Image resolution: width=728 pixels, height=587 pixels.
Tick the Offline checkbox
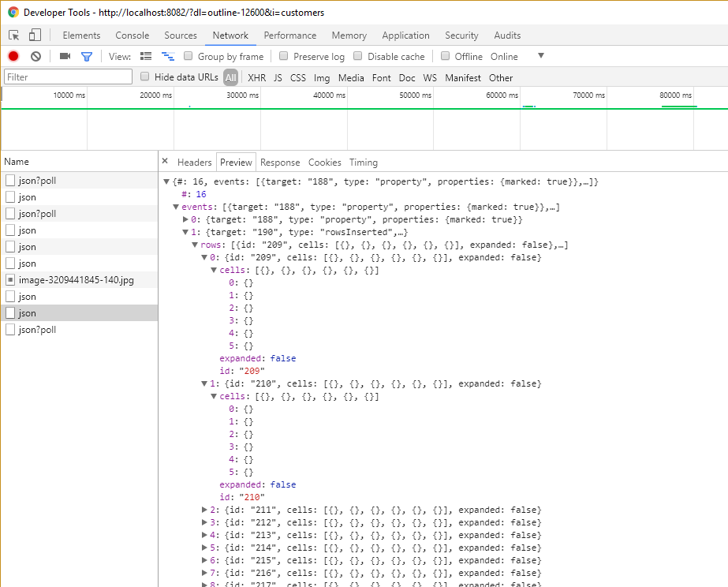(445, 56)
